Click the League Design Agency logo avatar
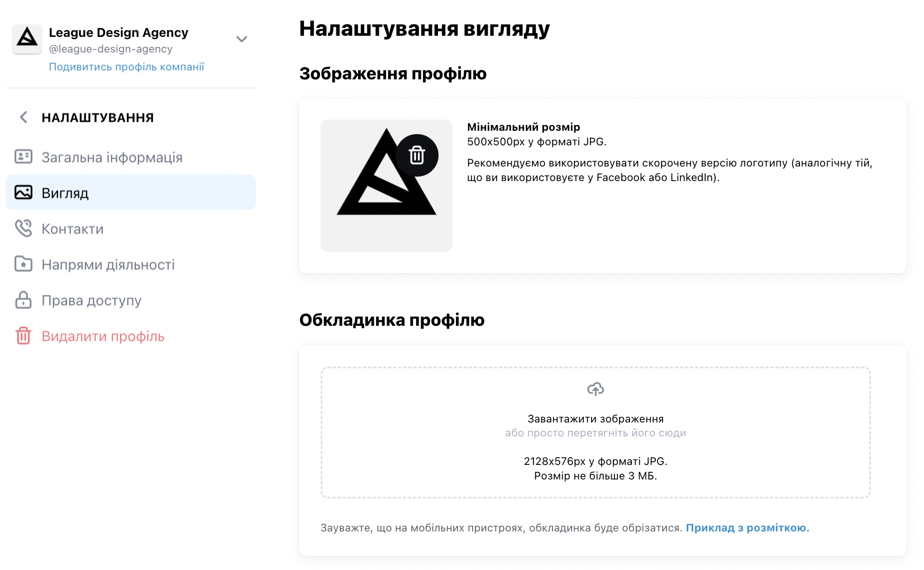The height and width of the screenshot is (570, 924). (x=27, y=39)
